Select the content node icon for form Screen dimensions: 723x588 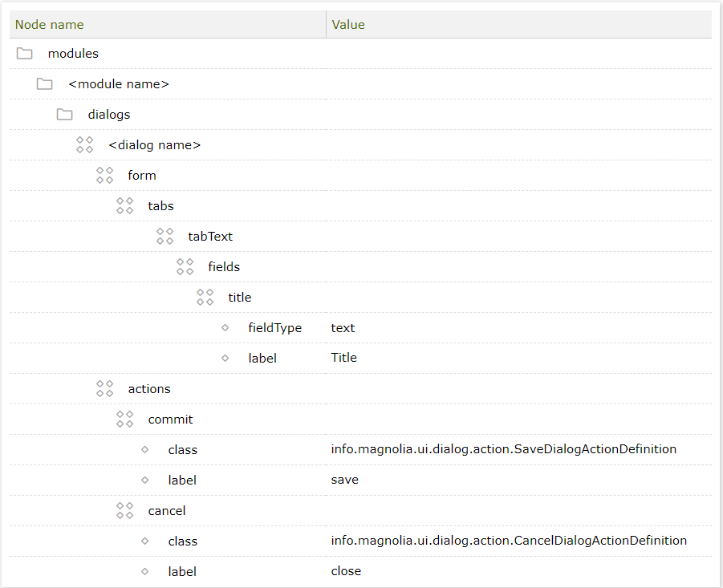(x=104, y=175)
